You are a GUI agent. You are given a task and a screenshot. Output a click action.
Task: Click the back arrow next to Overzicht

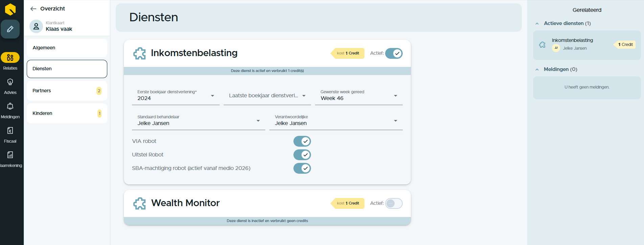(33, 9)
